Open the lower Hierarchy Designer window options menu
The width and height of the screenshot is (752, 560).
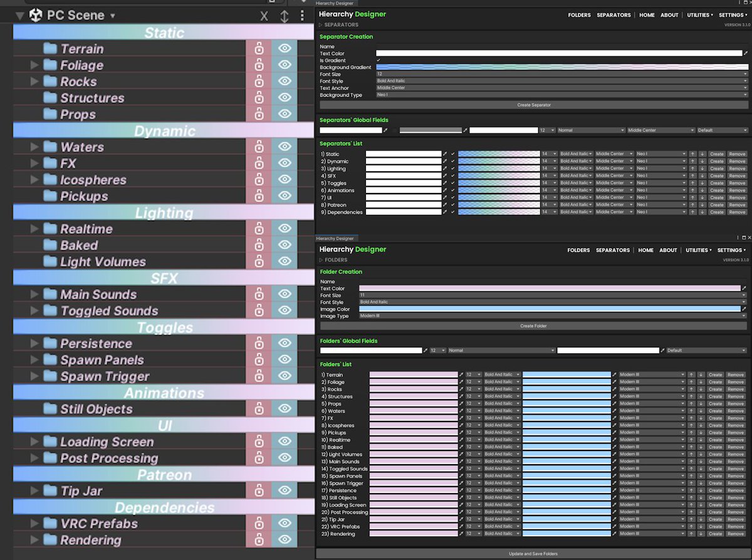738,238
